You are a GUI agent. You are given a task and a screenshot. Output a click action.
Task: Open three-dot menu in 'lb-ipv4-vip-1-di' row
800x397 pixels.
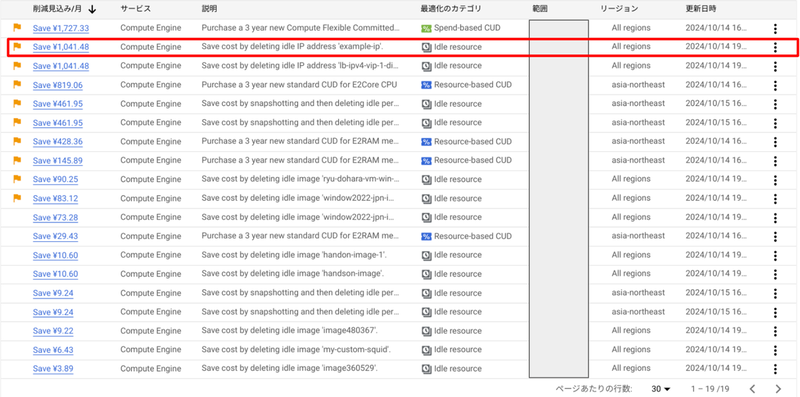[775, 66]
